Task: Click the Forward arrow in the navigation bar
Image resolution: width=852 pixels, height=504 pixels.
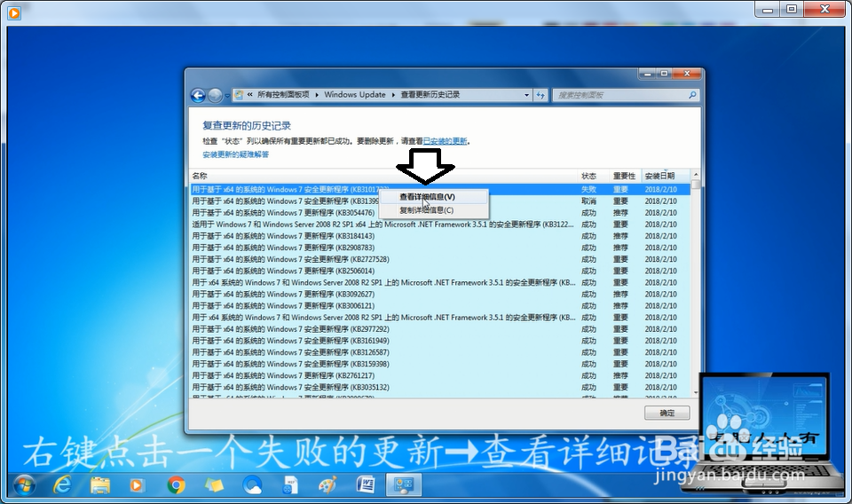Action: coord(215,96)
